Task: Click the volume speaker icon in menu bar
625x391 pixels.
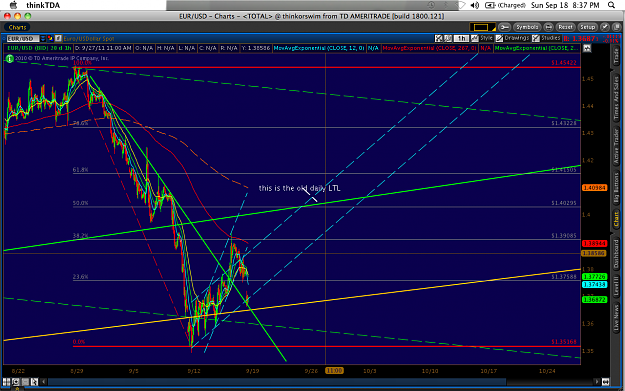Action: 474,5
